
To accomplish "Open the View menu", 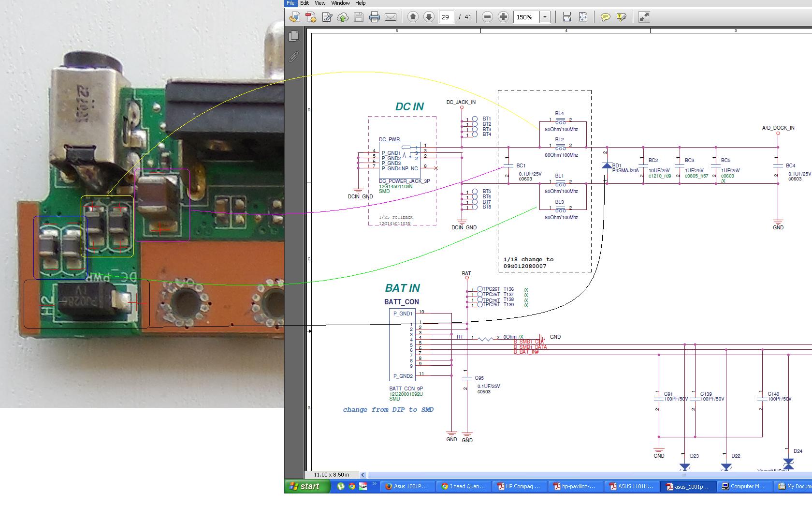I will [320, 3].
